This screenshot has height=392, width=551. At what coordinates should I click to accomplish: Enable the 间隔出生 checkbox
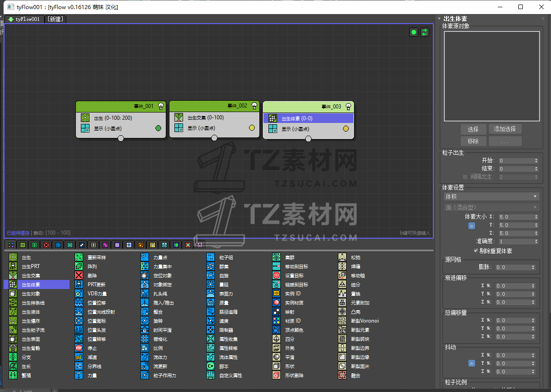coord(465,177)
